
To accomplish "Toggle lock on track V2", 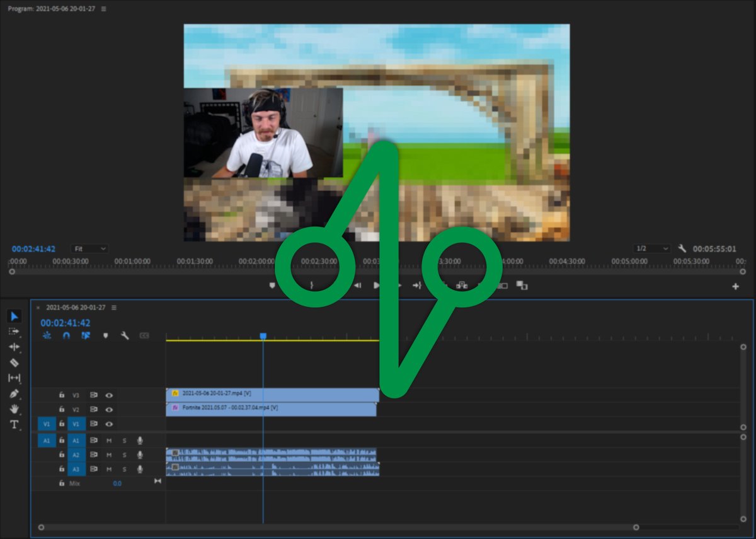I will pyautogui.click(x=62, y=410).
